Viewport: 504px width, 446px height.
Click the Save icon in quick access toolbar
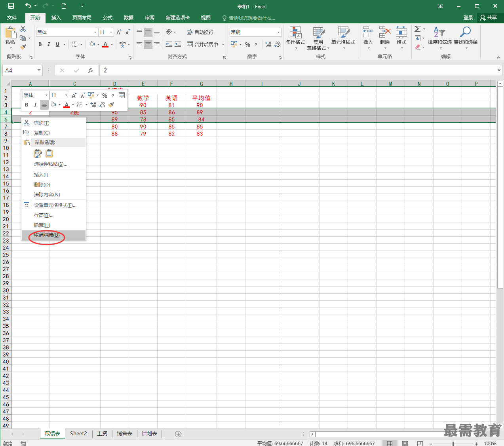point(11,6)
